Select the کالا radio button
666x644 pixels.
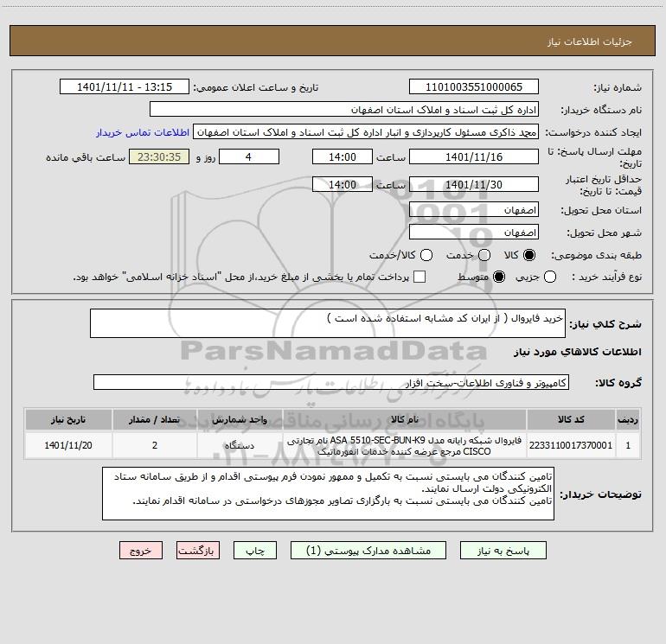[529, 255]
